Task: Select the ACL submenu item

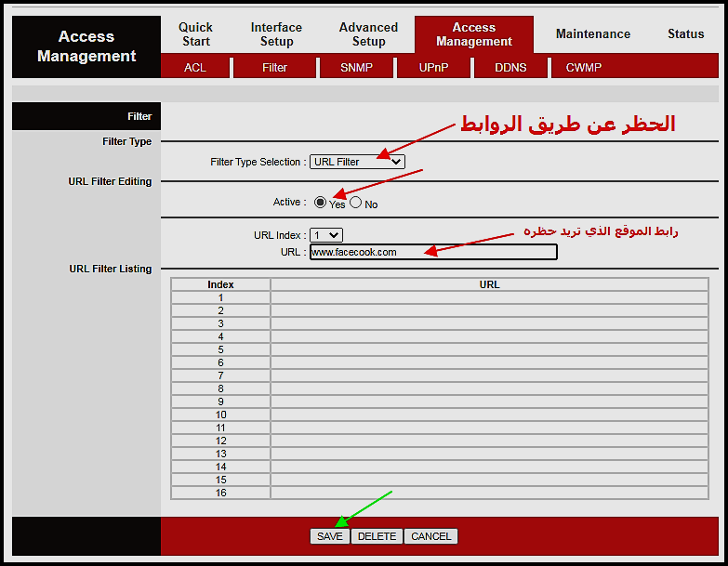Action: coord(195,68)
